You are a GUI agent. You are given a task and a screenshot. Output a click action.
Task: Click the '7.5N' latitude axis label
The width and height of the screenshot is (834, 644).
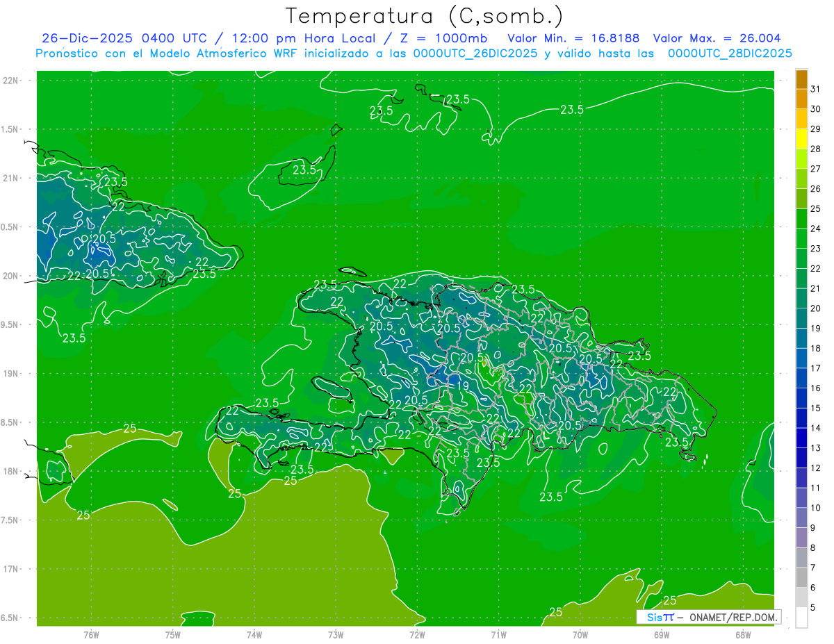click(10, 520)
